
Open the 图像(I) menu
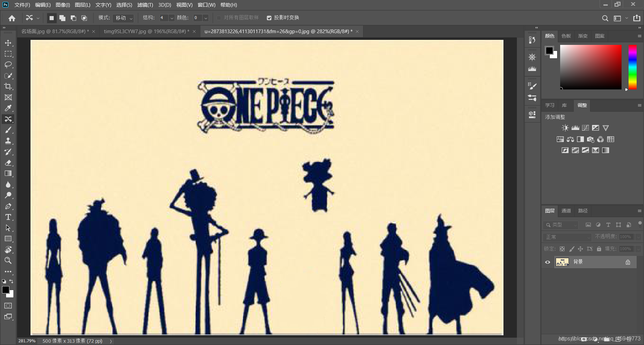click(63, 5)
